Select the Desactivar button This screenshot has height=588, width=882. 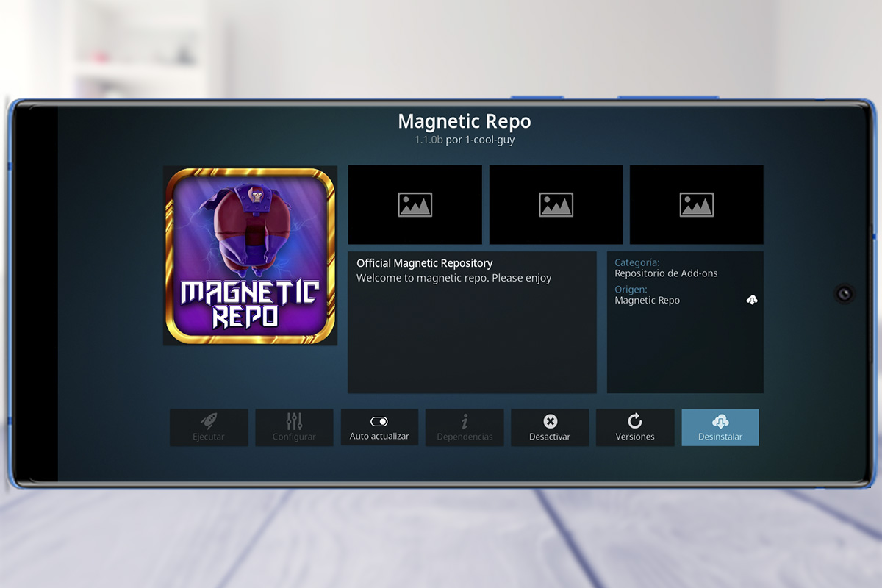tap(550, 427)
